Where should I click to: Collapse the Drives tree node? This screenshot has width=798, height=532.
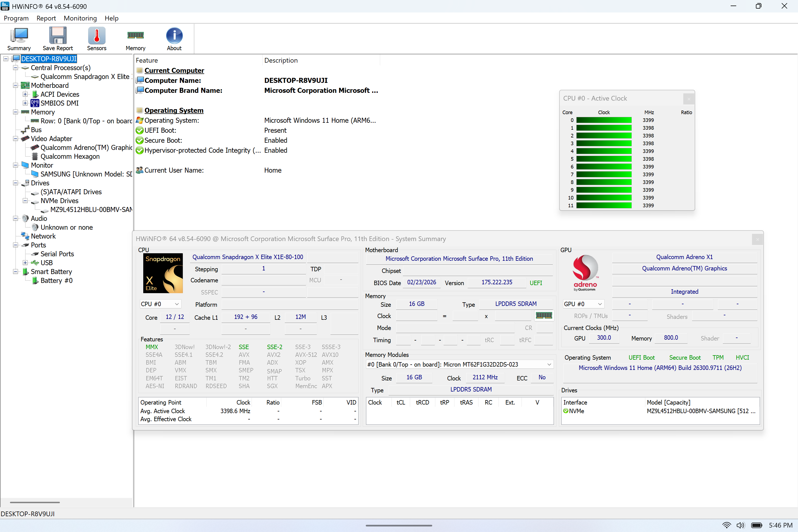15,183
